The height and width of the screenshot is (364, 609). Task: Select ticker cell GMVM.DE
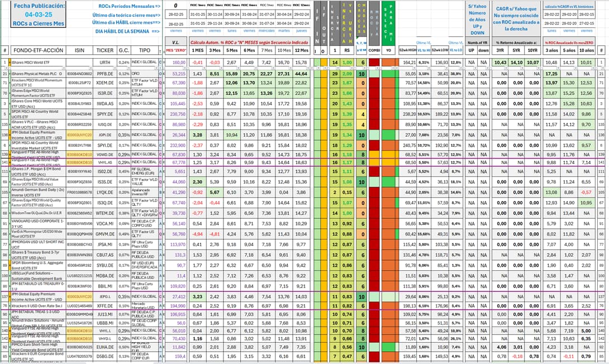pos(105,234)
